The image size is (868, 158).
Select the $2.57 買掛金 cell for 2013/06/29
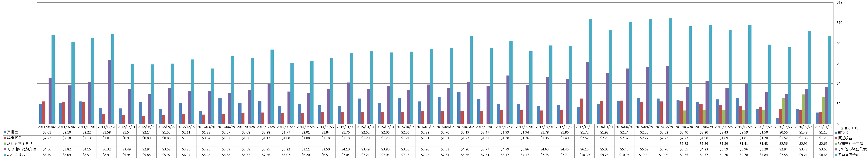tap(226, 132)
